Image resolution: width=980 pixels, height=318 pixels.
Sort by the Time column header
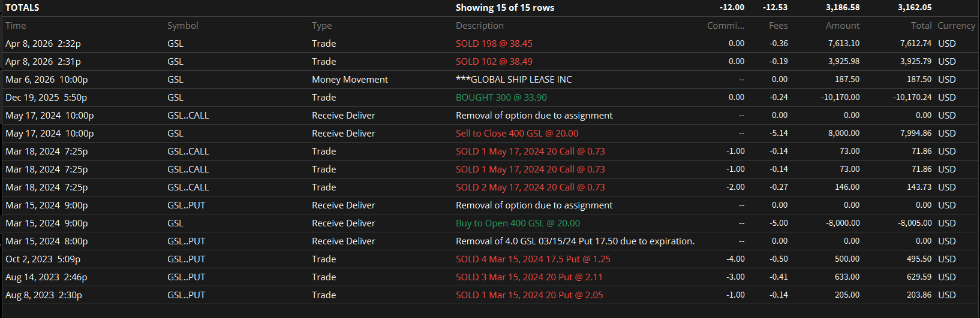coord(16,26)
